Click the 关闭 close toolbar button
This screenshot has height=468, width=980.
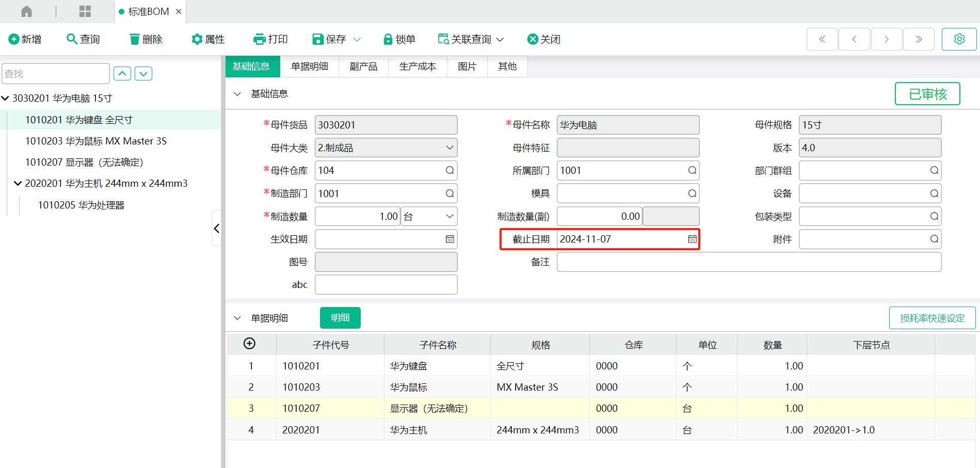click(x=544, y=39)
